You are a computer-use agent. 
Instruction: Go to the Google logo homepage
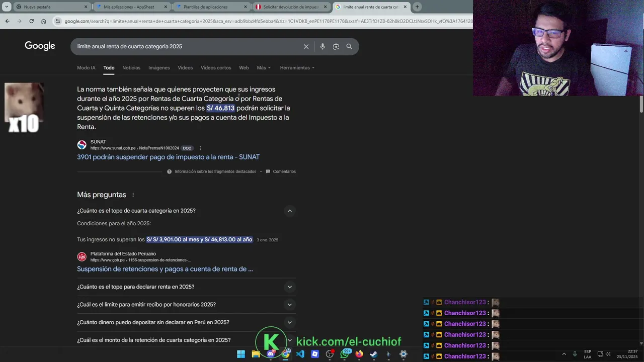click(40, 46)
